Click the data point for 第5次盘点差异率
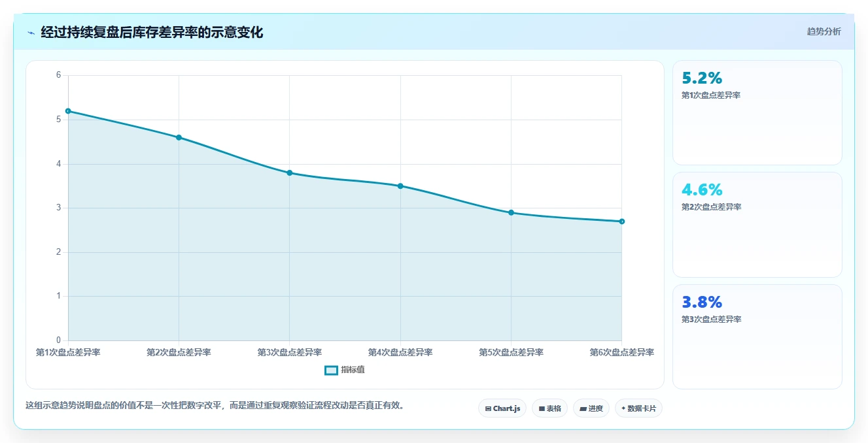This screenshot has height=443, width=868. [x=511, y=212]
